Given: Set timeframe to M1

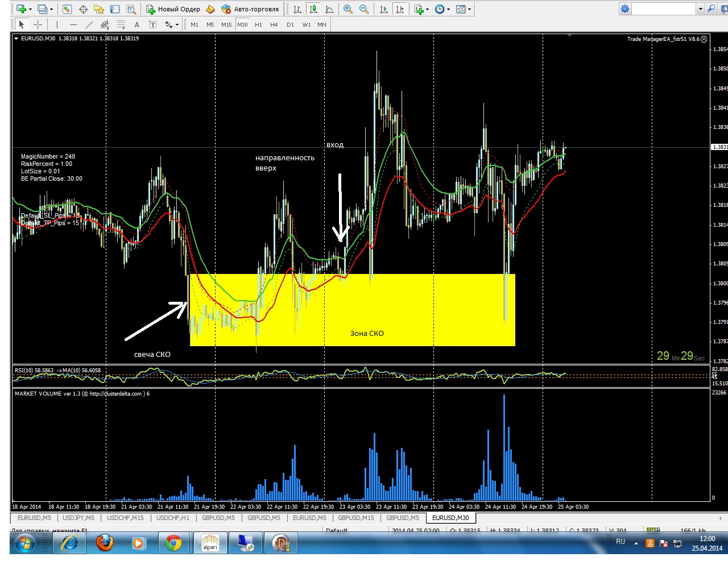Looking at the screenshot, I should coord(195,24).
